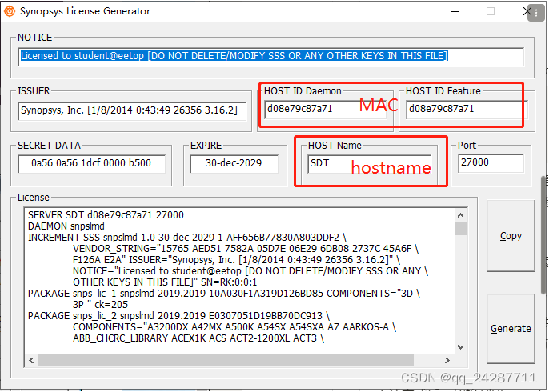
Task: Click the three-dot overlay menu icon
Action: (536, 13)
